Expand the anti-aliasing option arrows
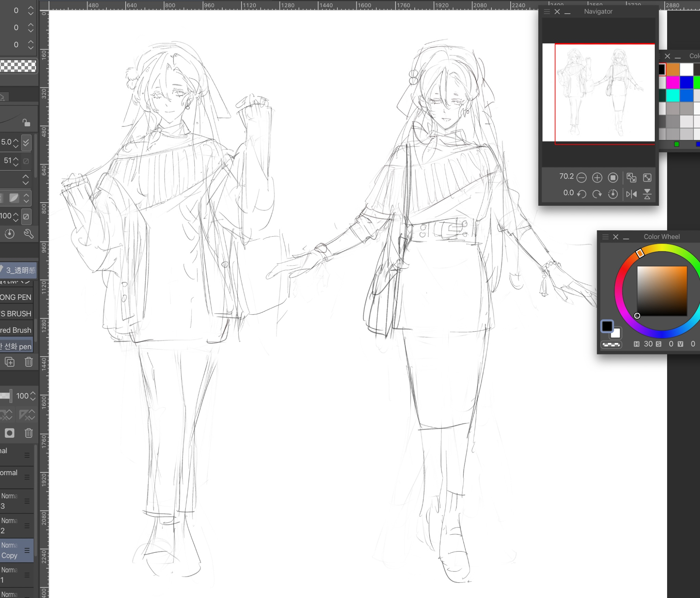This screenshot has width=700, height=598. pos(26,198)
